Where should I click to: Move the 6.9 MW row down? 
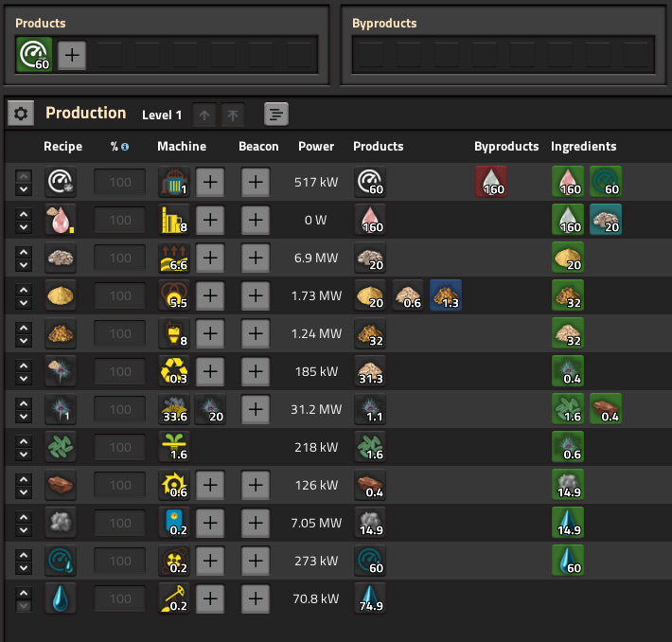(24, 264)
